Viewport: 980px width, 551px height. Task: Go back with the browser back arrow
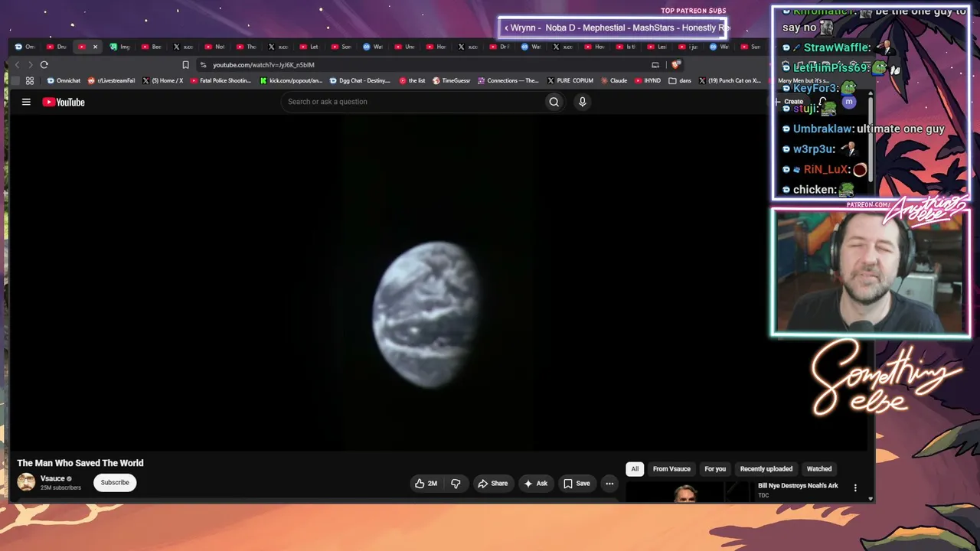(17, 65)
